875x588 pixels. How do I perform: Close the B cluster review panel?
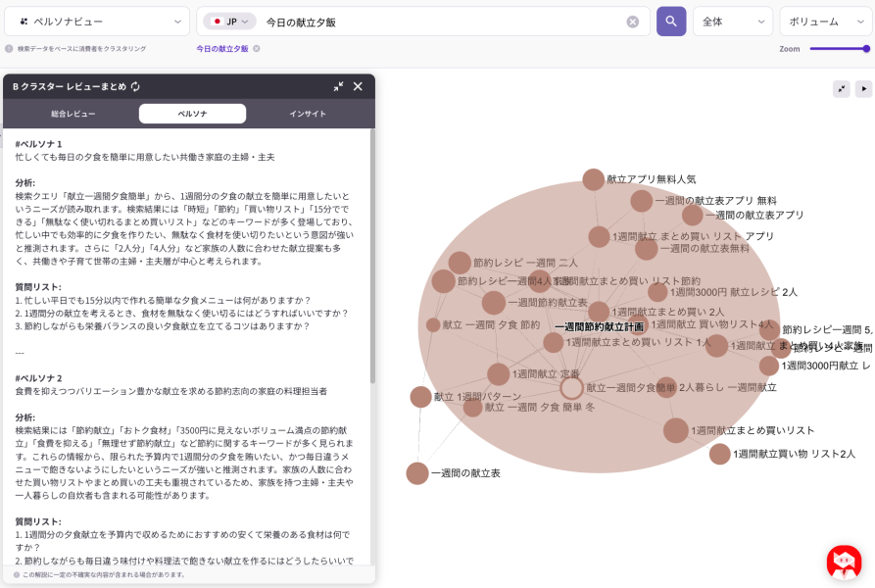[358, 86]
